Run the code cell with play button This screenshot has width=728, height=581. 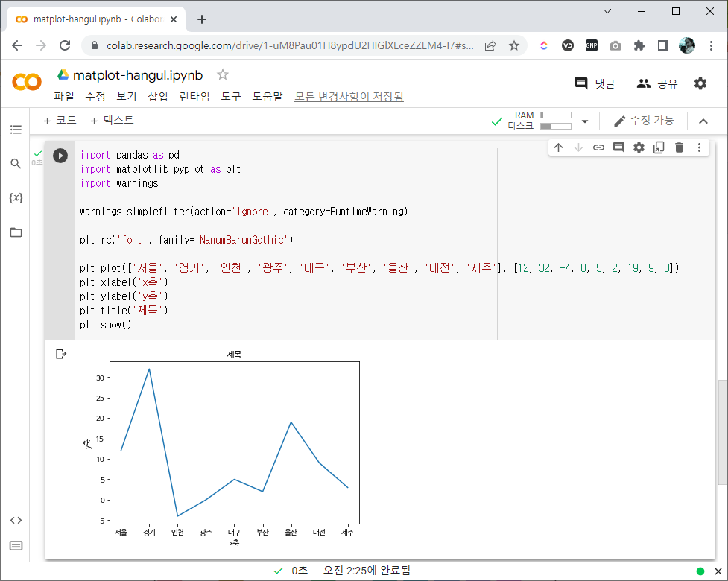[60, 156]
